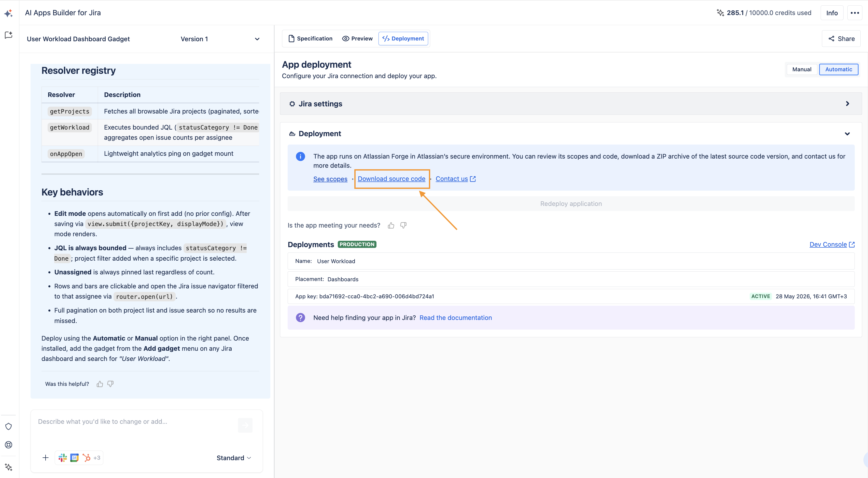Open the help lifebuoy icon in sidebar
The height and width of the screenshot is (478, 868).
[x=8, y=445]
